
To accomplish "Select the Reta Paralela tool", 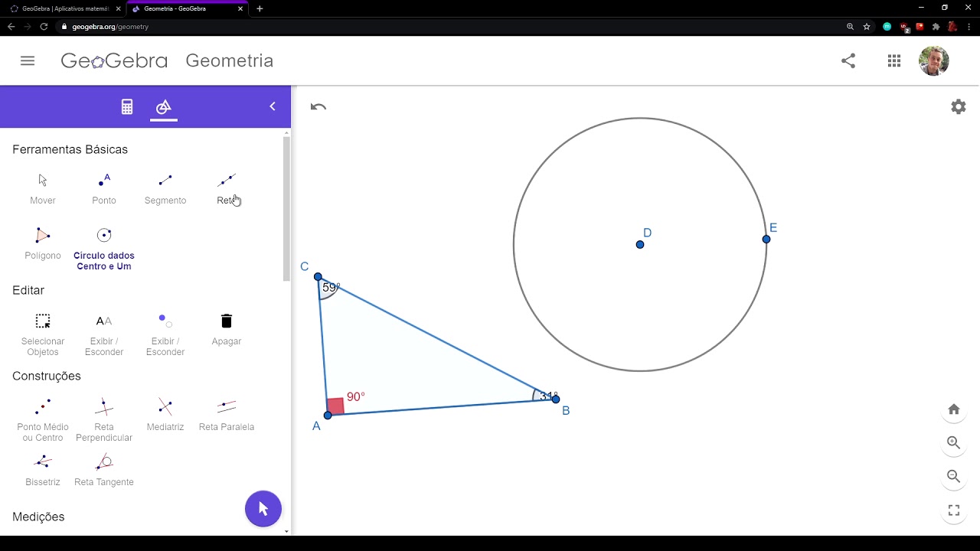I will pyautogui.click(x=227, y=415).
